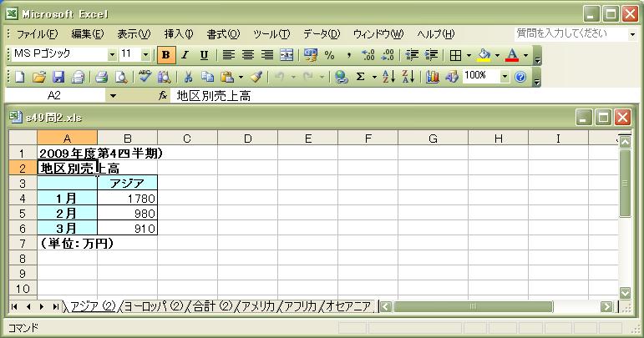Screen dimensions: 644x338
Task: Expand the Name Box dropdown
Action: (x=113, y=96)
